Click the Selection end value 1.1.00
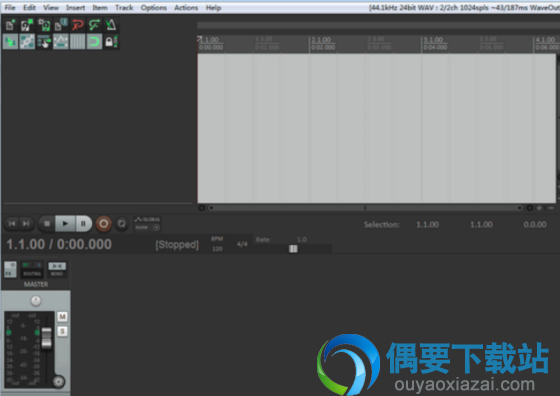The height and width of the screenshot is (396, 560). (481, 225)
